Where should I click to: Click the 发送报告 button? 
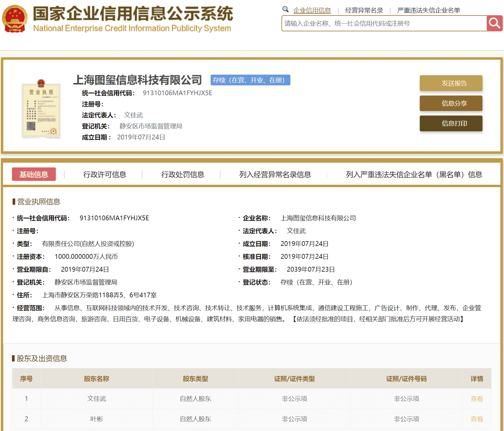coord(451,83)
